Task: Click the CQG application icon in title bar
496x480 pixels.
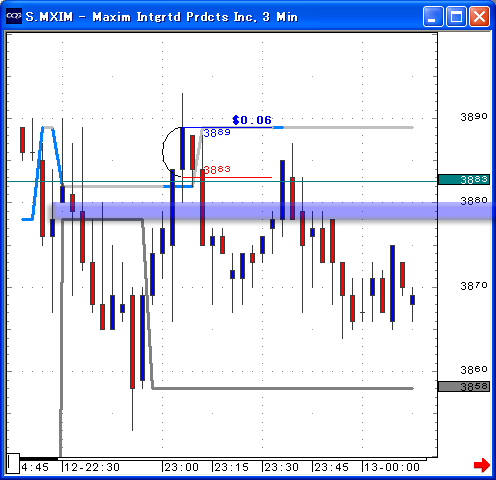Action: [14, 16]
